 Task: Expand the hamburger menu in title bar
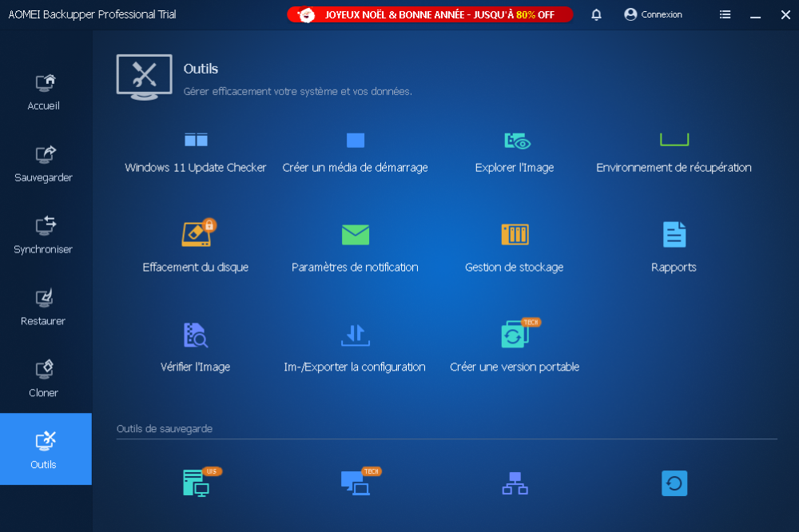[x=725, y=14]
